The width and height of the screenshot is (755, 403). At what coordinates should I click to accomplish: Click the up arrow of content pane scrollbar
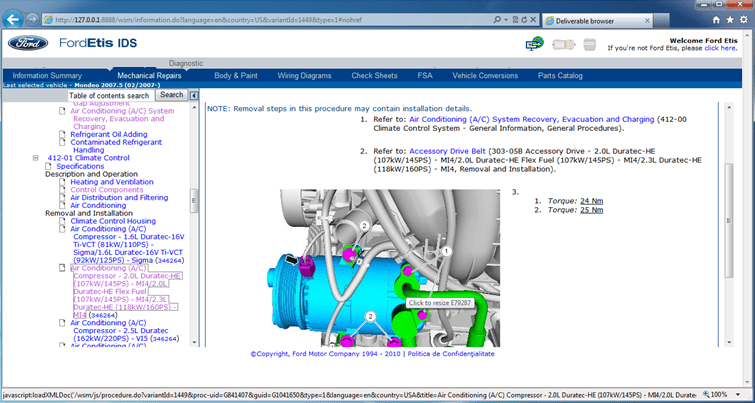click(x=729, y=107)
